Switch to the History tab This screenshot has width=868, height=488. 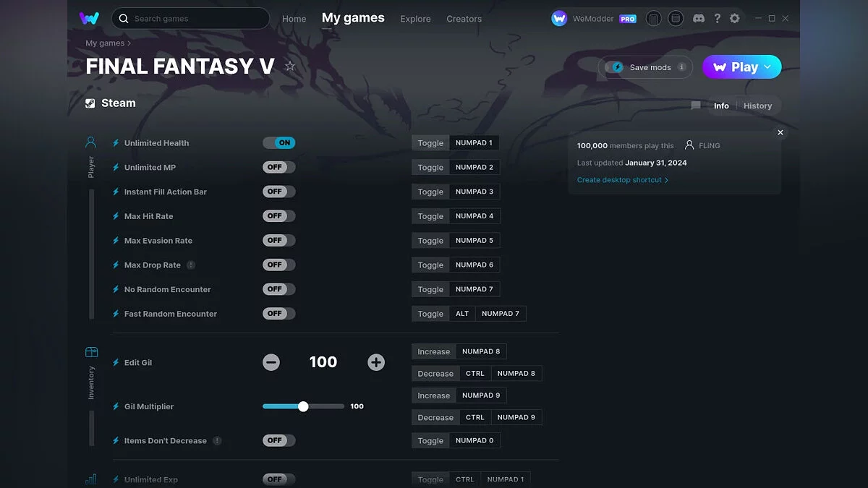(x=757, y=106)
